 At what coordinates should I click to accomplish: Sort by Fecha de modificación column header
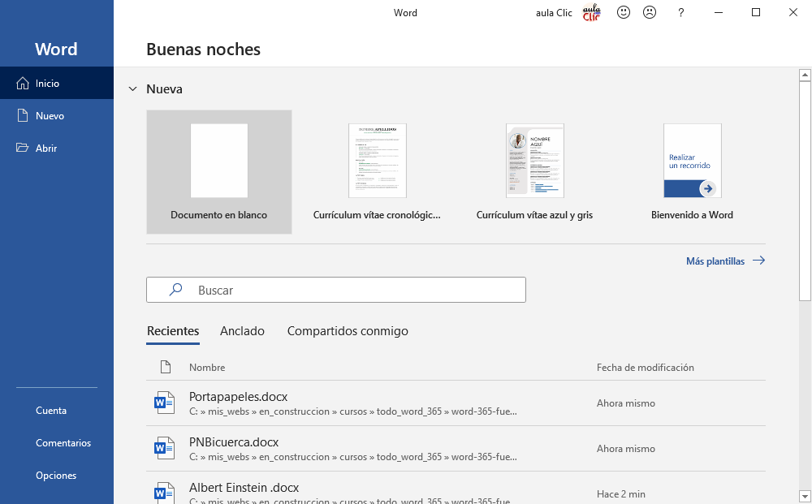[x=645, y=368]
